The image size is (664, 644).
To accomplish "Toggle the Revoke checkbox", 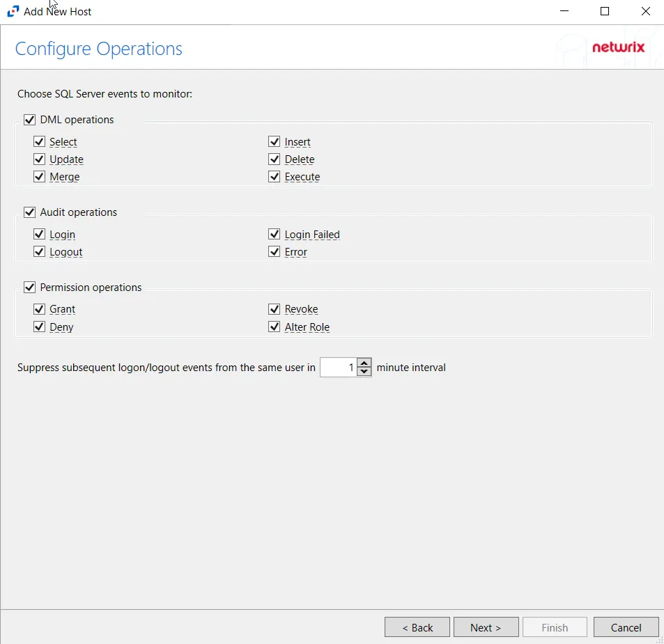I will tap(274, 309).
